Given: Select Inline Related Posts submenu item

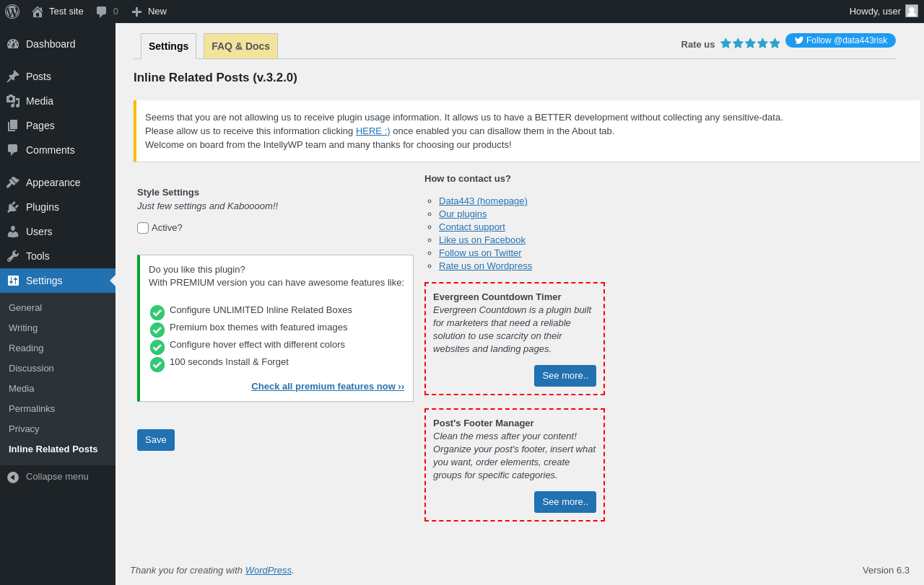Looking at the screenshot, I should coord(53,449).
